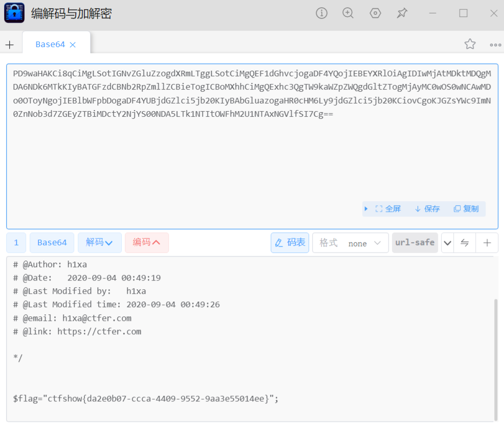Minimize the window
This screenshot has width=504, height=431.
tap(433, 13)
